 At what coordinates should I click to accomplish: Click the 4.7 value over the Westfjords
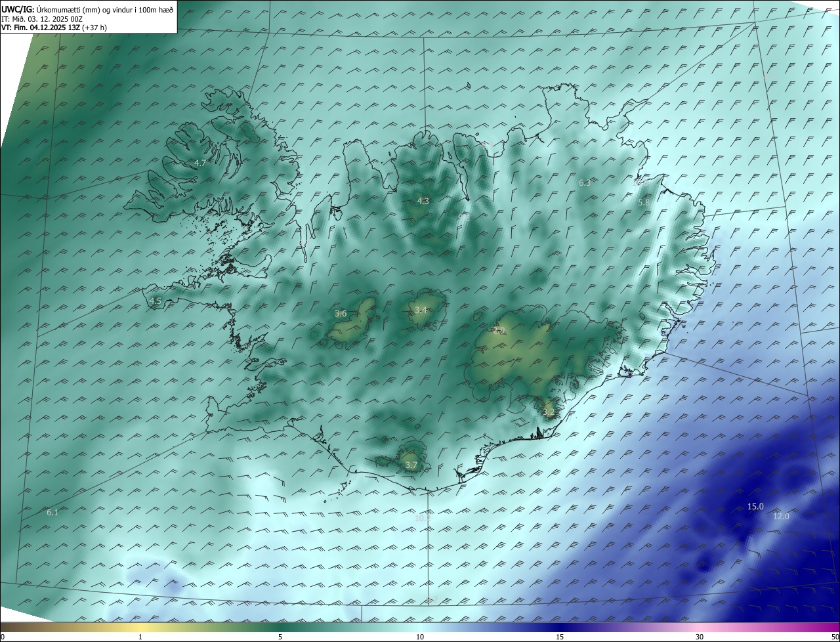click(x=200, y=163)
